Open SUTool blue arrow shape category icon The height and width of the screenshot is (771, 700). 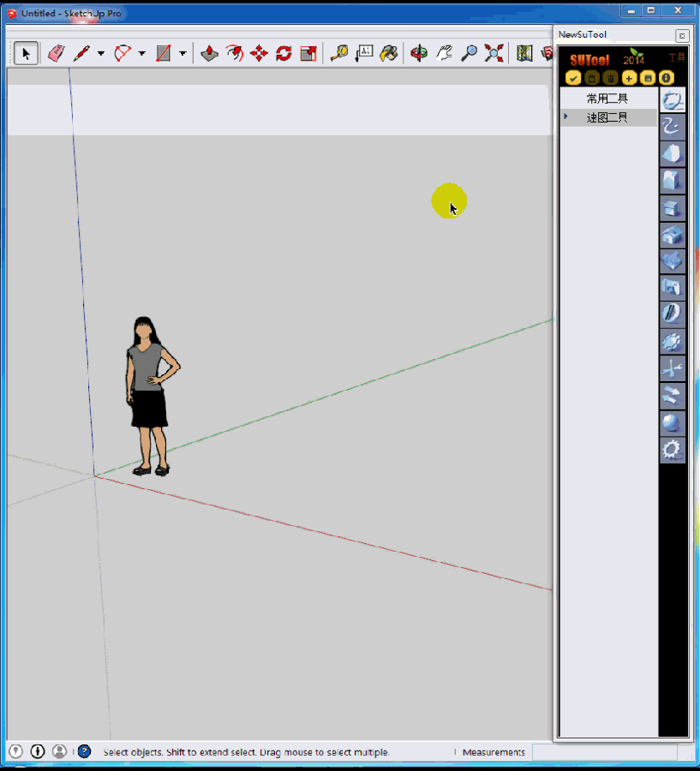[673, 260]
